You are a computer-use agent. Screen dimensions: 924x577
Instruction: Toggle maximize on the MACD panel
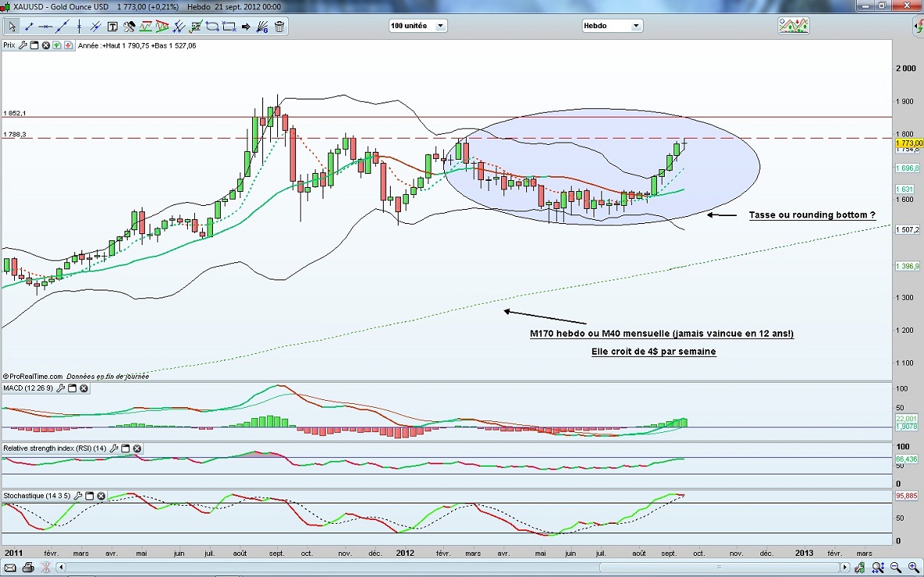pos(72,388)
